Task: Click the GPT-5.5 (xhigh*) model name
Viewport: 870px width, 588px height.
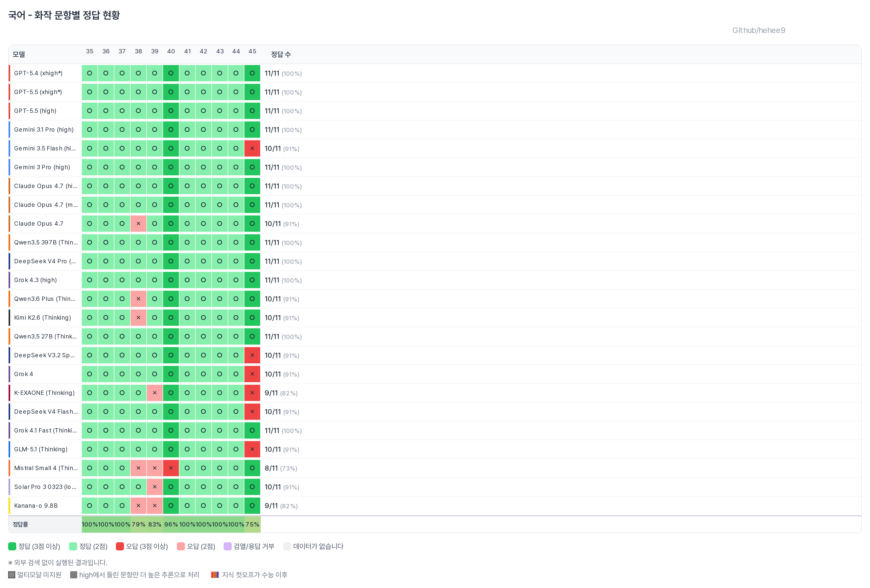Action: (38, 92)
